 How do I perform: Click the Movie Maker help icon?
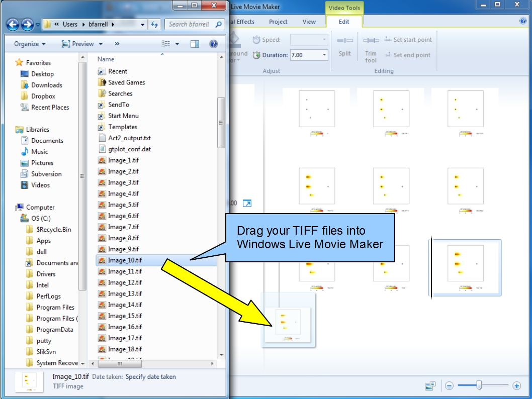coord(523,21)
